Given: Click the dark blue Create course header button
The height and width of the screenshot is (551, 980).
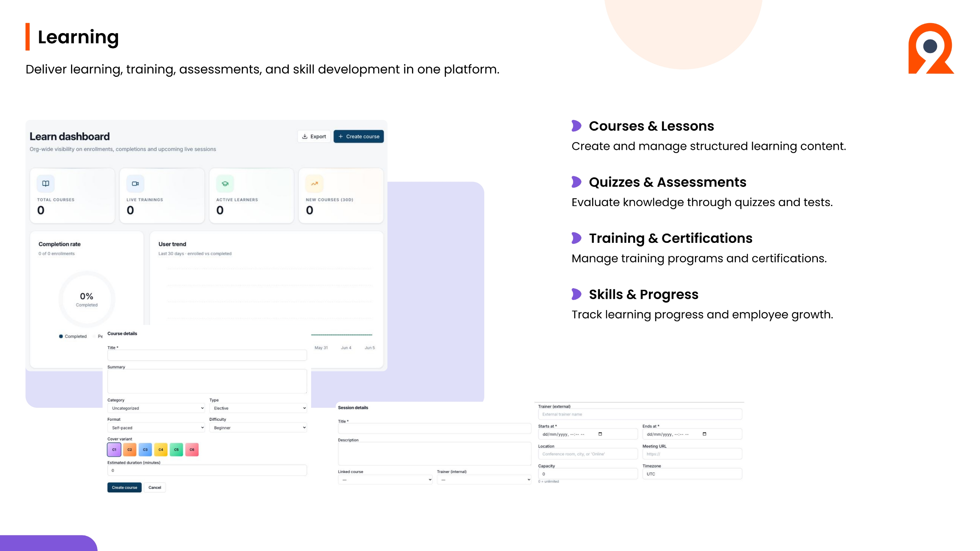Looking at the screenshot, I should coord(359,136).
